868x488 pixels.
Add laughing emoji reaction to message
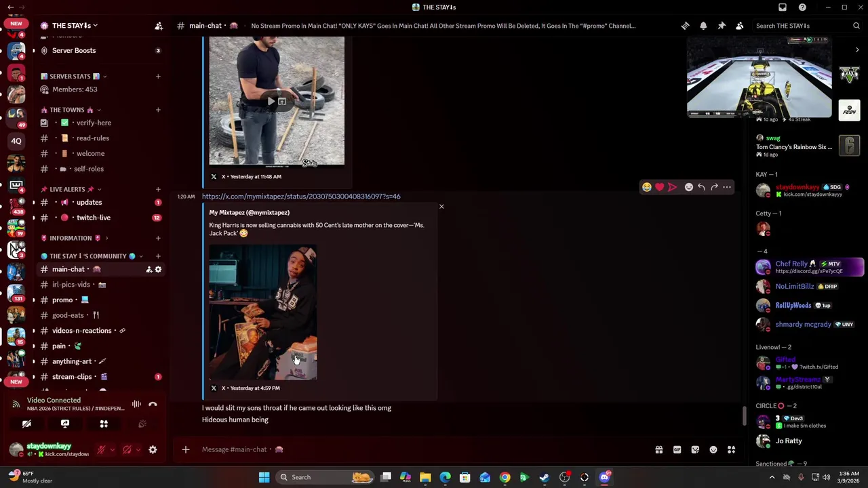[x=647, y=187]
